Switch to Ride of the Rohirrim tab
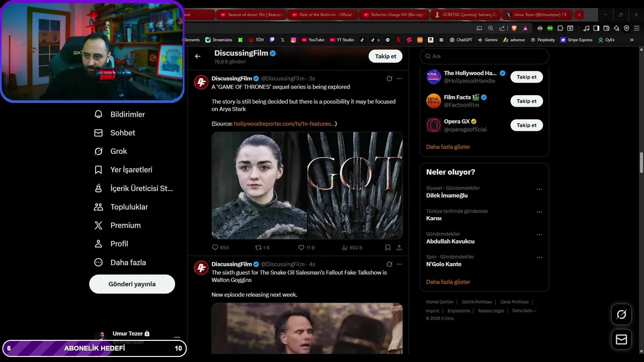The image size is (644, 362). click(322, 15)
